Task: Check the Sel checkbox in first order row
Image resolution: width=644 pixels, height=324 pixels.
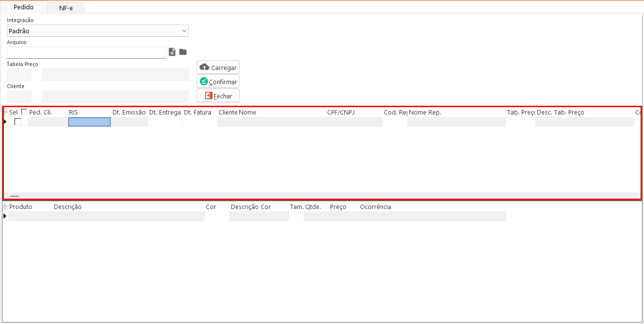Action: point(18,122)
